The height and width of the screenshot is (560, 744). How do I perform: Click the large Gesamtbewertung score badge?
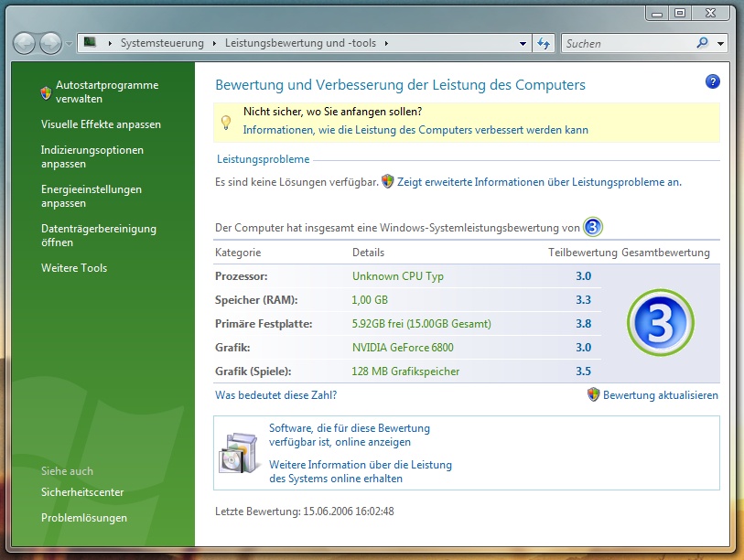(x=661, y=323)
